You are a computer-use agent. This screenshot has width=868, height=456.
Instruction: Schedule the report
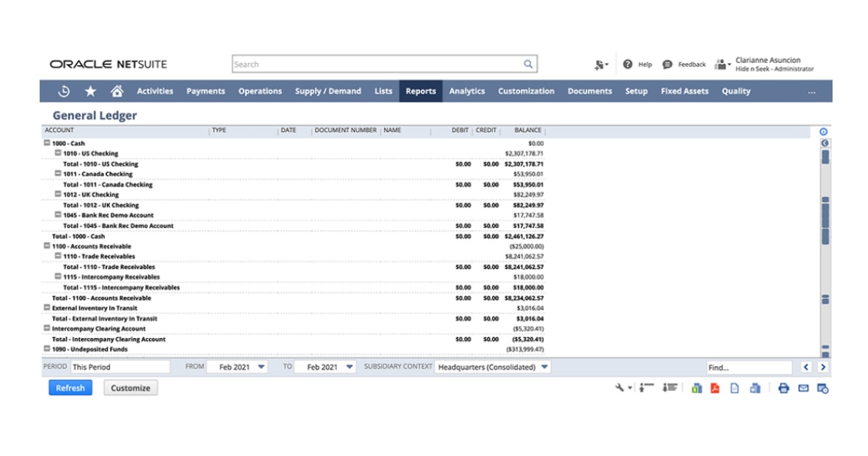coord(822,388)
